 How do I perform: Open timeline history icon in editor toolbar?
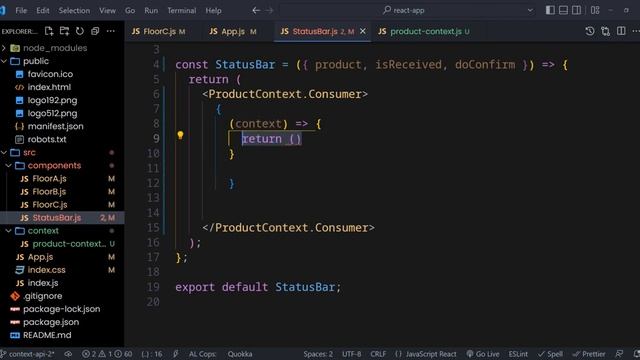click(590, 31)
